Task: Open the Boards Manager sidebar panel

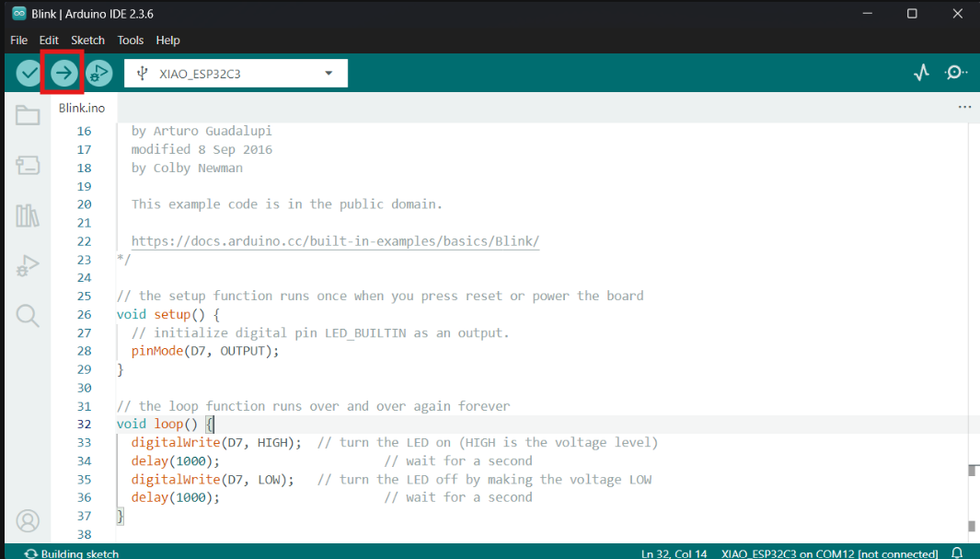Action: (x=28, y=165)
